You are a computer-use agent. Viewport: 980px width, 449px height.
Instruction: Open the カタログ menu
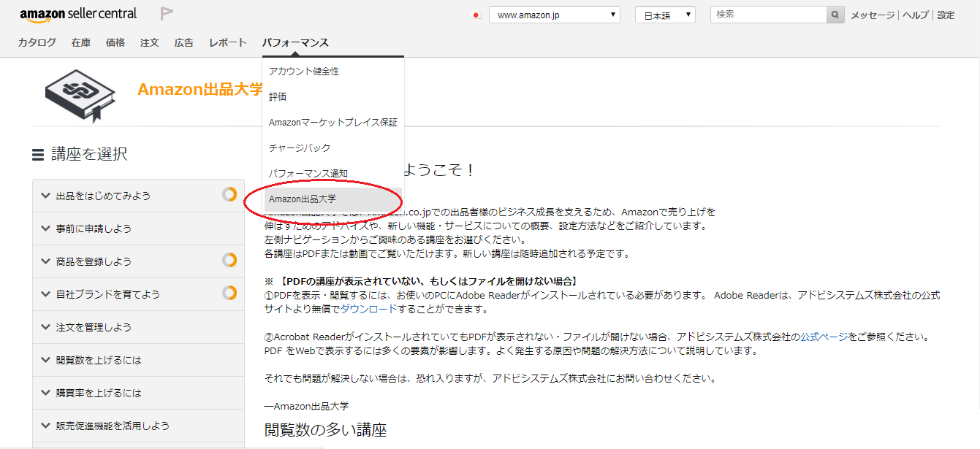[x=37, y=42]
